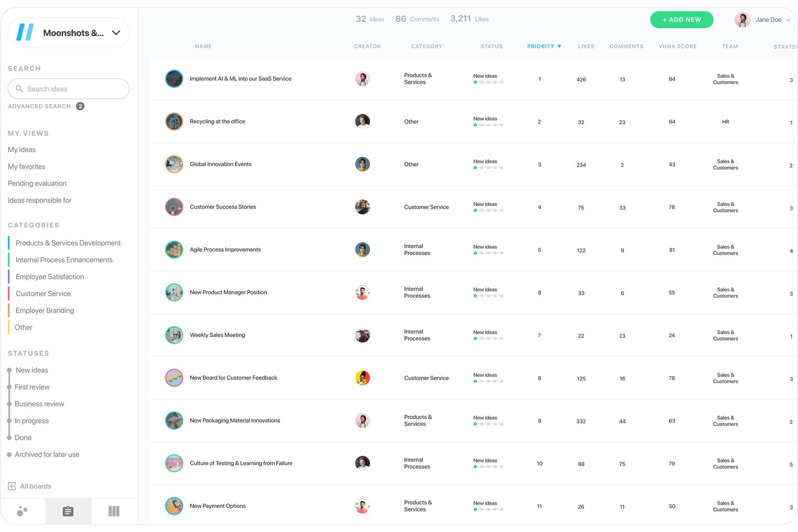
Task: Open the Global Innovation Events thumbnail
Action: click(x=174, y=164)
